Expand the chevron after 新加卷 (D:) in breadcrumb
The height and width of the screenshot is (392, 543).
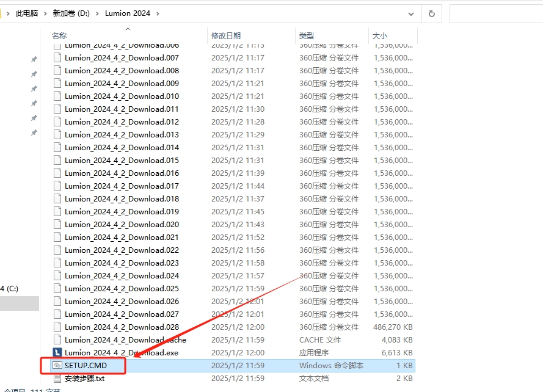tap(97, 13)
